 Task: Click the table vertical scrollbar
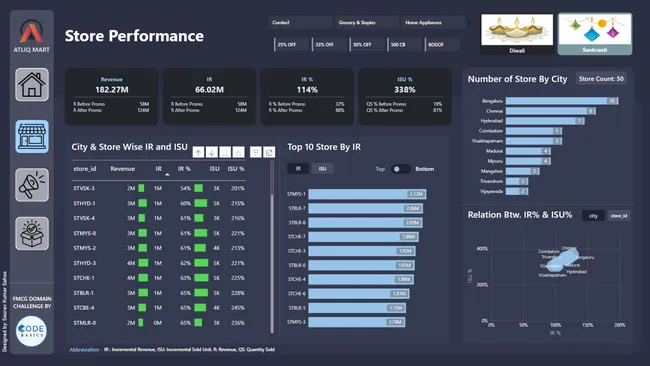(x=272, y=247)
